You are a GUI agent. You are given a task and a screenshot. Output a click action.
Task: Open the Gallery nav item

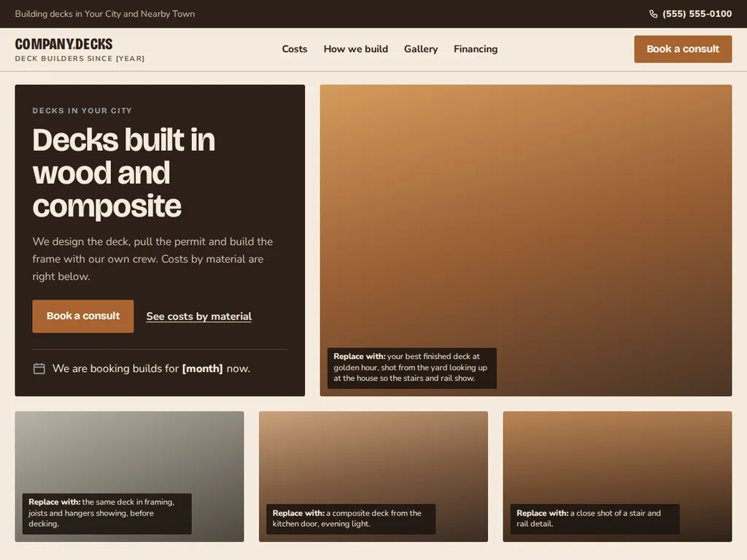tap(421, 49)
